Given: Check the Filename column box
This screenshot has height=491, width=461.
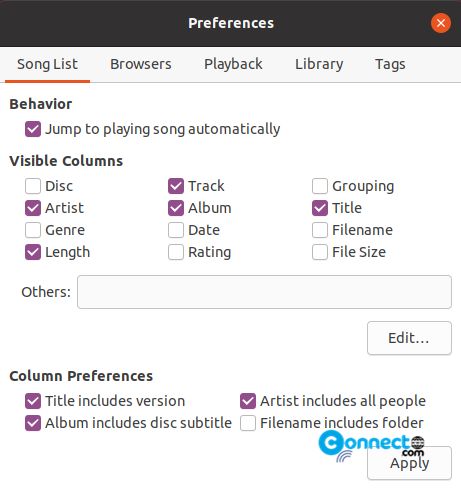Looking at the screenshot, I should (x=320, y=230).
